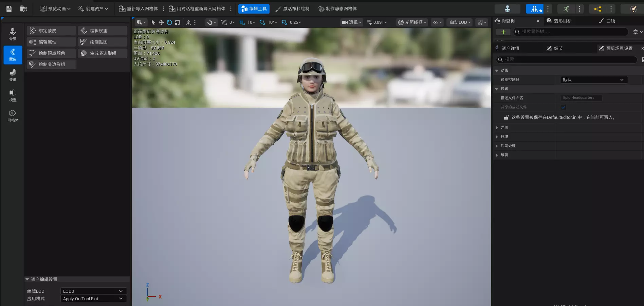644x306 pixels.
Task: Open the 创建资产 dropdown menu
Action: tap(93, 9)
